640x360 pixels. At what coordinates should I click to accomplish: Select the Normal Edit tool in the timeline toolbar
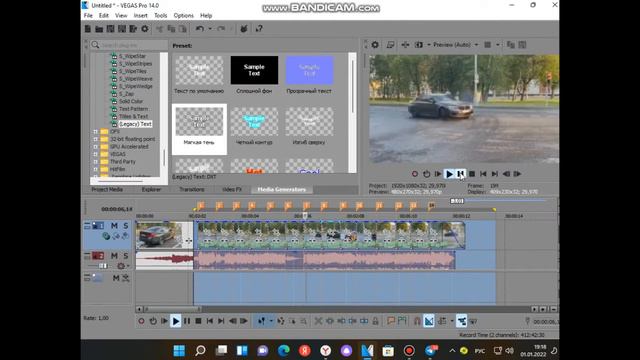point(261,321)
